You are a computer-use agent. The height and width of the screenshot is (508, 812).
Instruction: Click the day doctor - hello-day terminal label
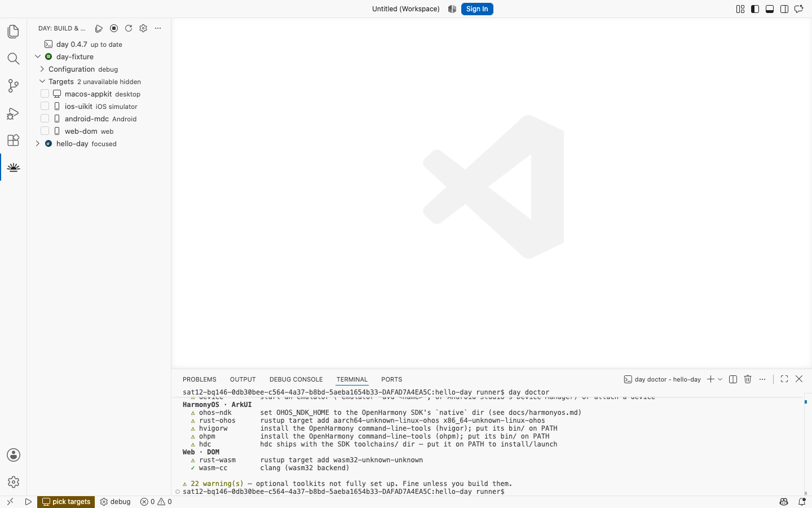point(663,379)
